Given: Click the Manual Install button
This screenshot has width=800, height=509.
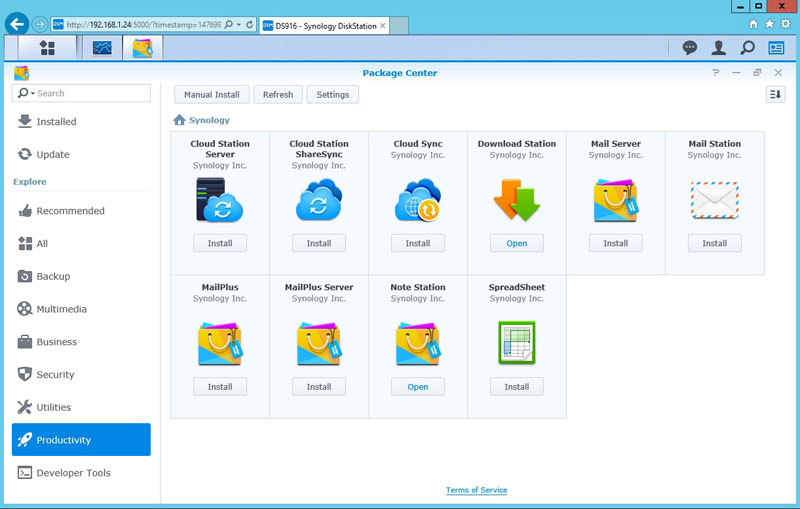Looking at the screenshot, I should pos(212,94).
